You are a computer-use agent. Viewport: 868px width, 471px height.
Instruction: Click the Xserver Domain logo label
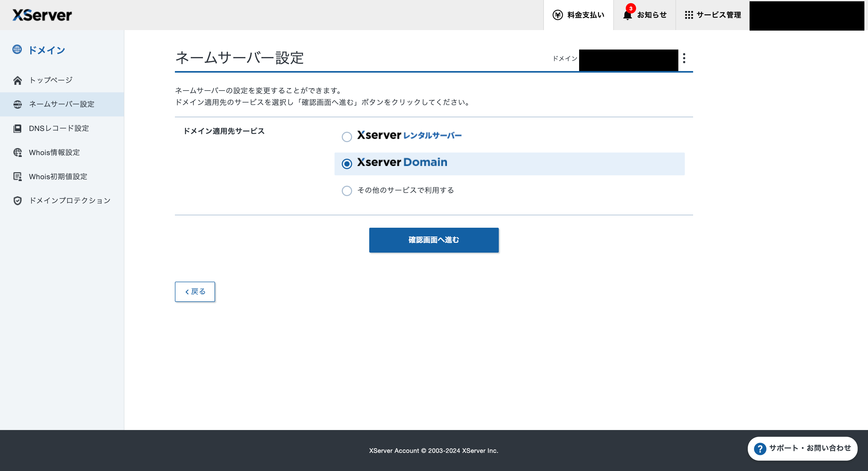pyautogui.click(x=402, y=162)
